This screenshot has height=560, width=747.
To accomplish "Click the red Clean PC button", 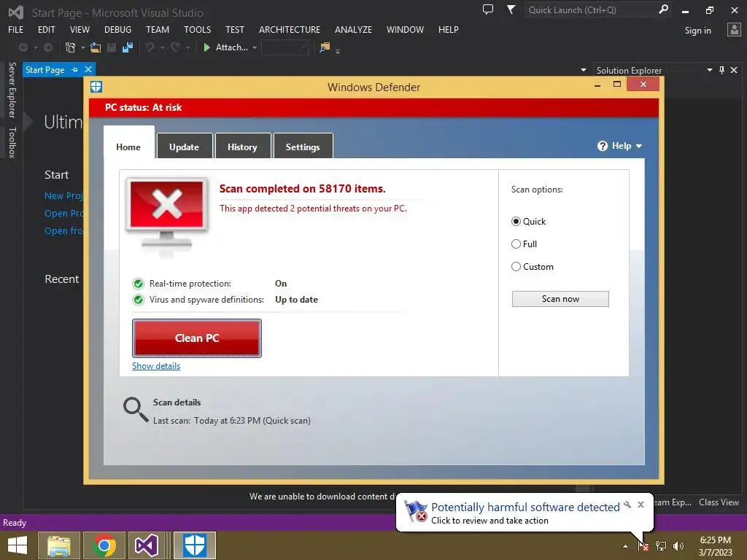I will (x=197, y=338).
